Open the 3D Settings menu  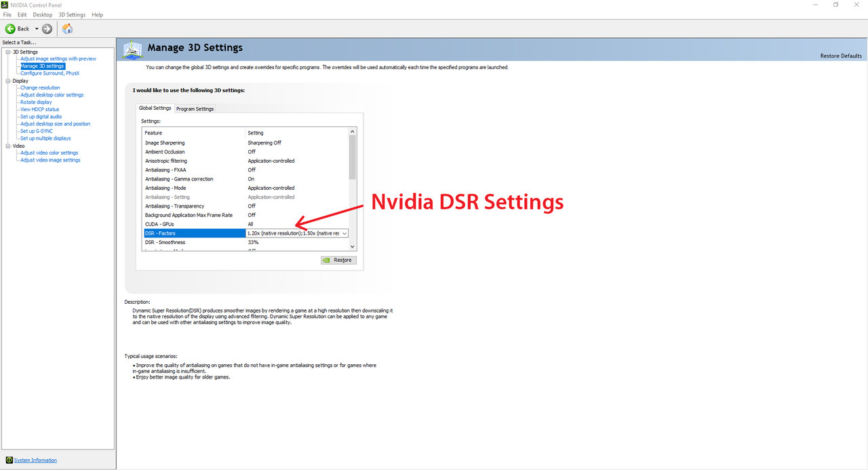(72, 14)
